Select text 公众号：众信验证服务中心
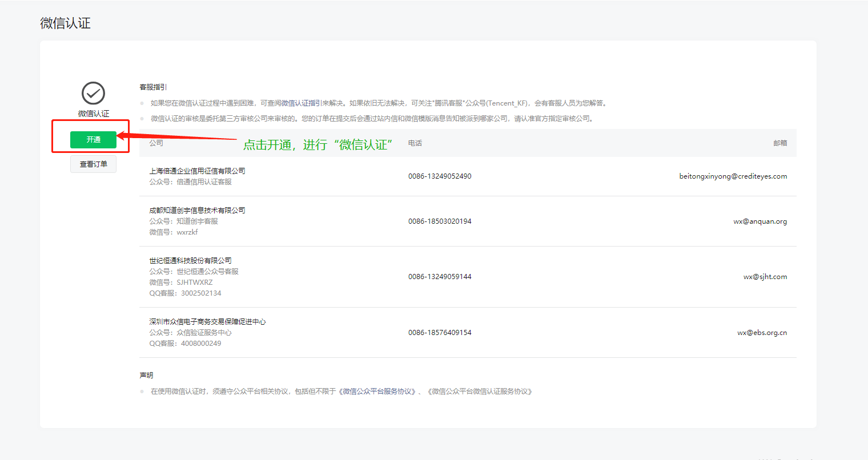 pos(190,333)
